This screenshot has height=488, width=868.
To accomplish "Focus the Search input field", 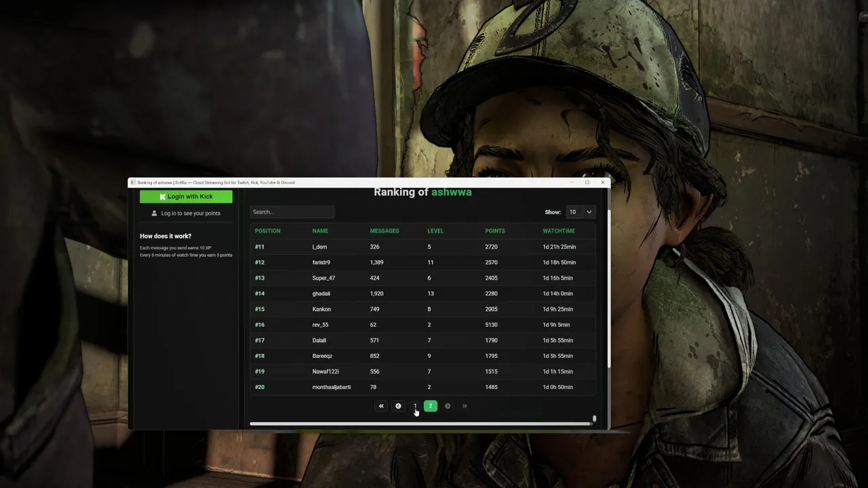I will point(292,212).
